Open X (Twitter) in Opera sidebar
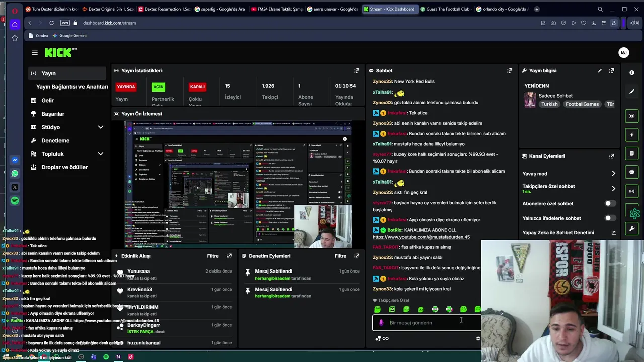 point(15,187)
